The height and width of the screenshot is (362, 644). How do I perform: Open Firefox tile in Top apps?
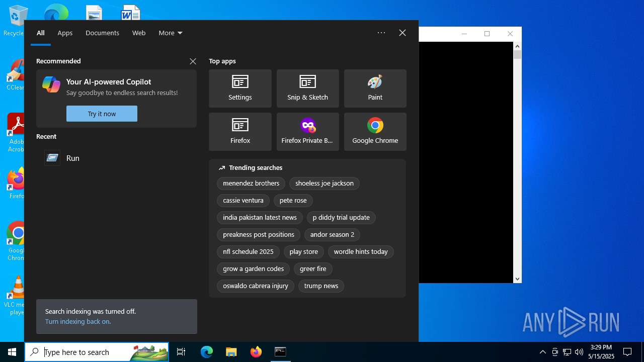240,132
